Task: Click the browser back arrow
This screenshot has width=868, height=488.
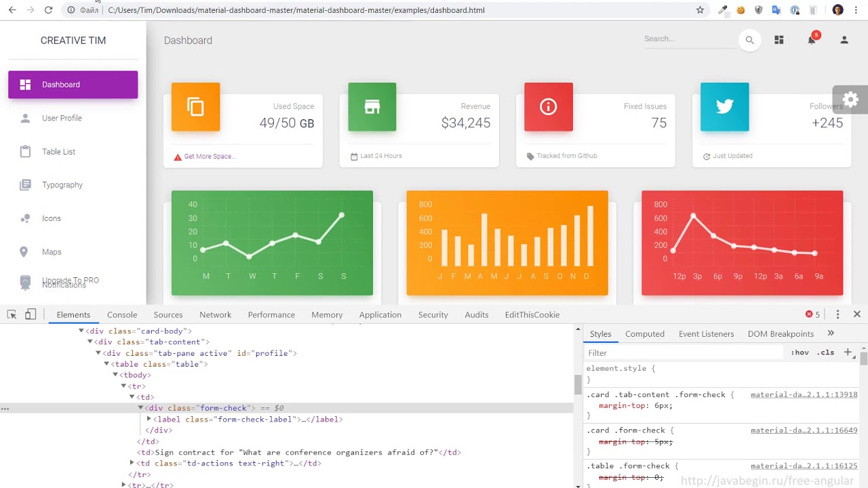Action: pyautogui.click(x=12, y=10)
